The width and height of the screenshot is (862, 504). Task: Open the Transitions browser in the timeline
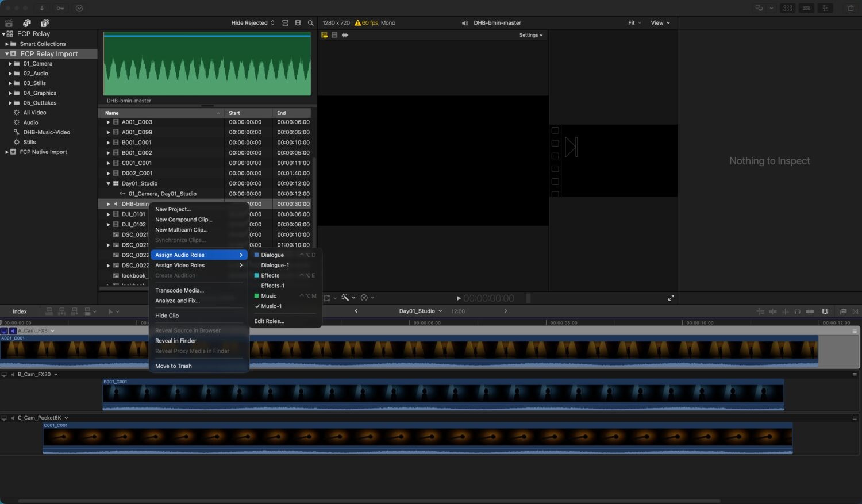click(855, 311)
